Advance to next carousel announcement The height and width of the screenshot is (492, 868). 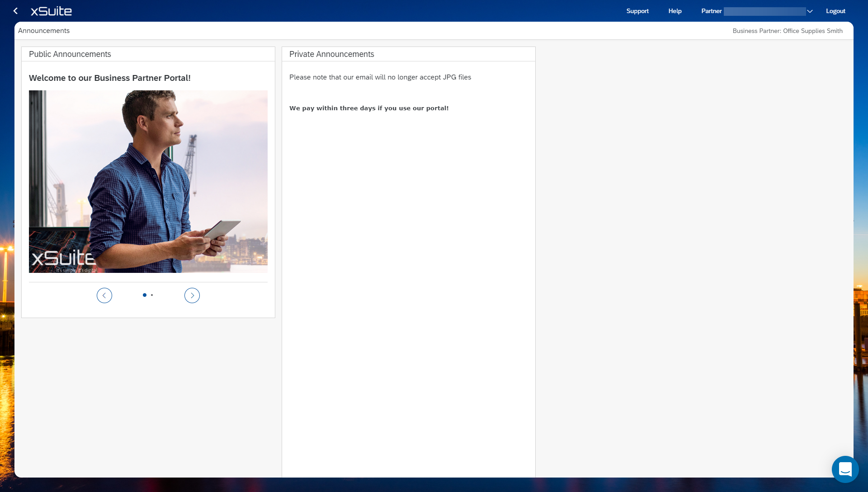(192, 295)
